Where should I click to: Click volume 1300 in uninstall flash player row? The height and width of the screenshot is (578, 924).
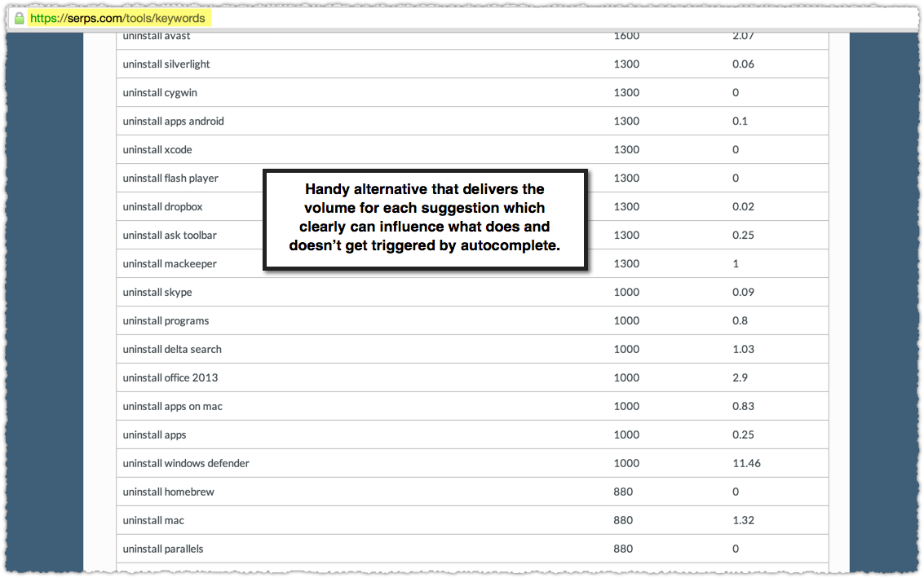(x=626, y=178)
